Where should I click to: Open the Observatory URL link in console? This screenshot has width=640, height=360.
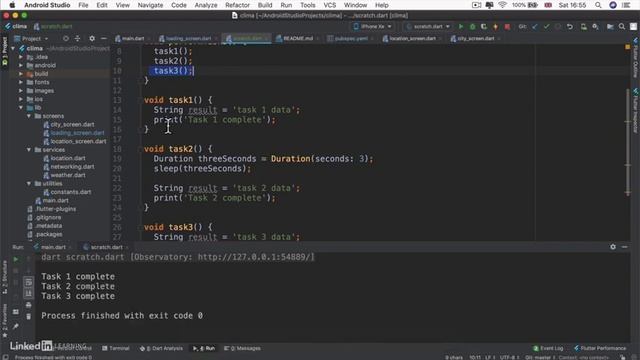254,257
